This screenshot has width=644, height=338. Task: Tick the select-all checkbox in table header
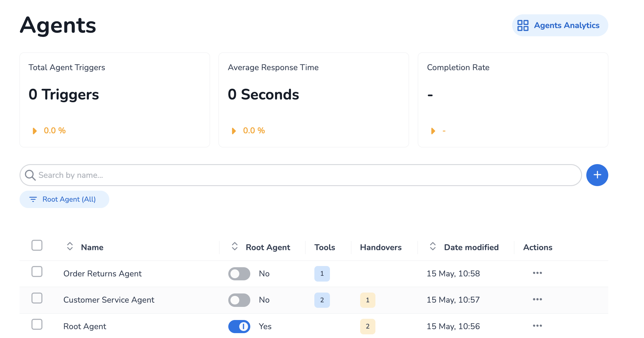[x=37, y=245]
